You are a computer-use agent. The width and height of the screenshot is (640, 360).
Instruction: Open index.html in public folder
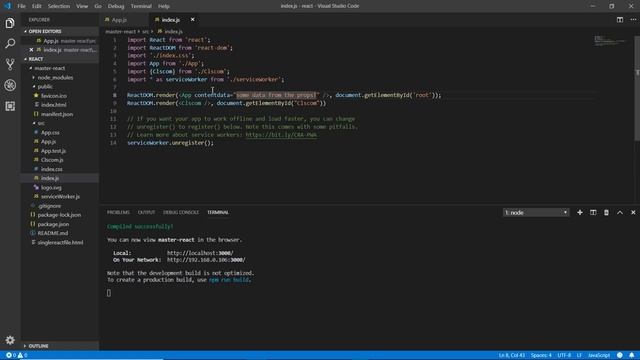point(53,105)
